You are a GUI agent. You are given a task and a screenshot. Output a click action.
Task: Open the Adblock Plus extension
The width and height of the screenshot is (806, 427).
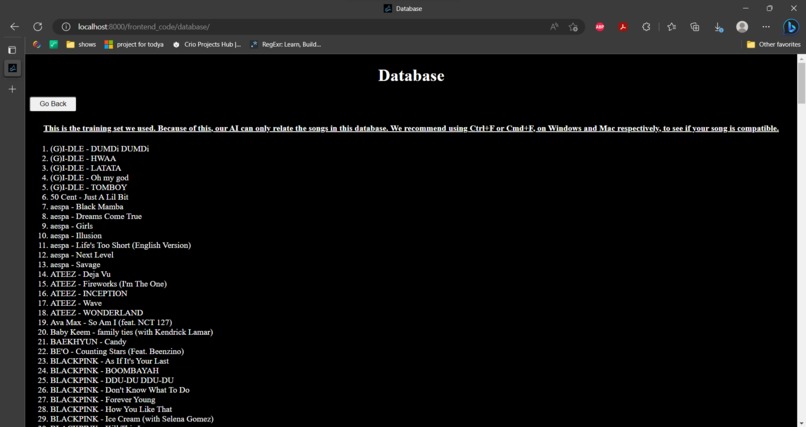pos(599,27)
